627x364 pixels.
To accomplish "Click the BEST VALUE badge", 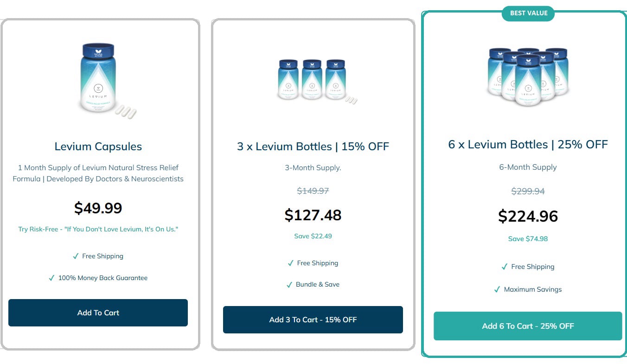I will point(528,13).
